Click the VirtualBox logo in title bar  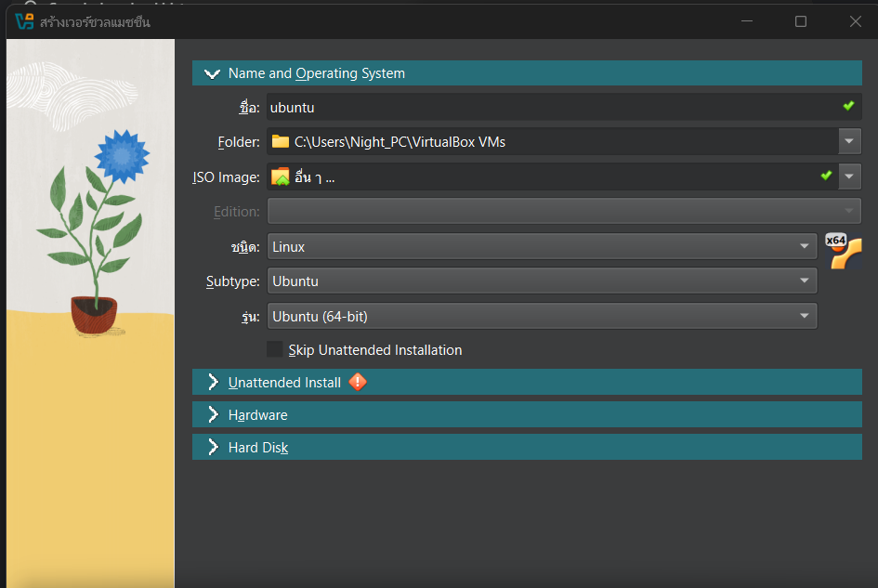24,21
